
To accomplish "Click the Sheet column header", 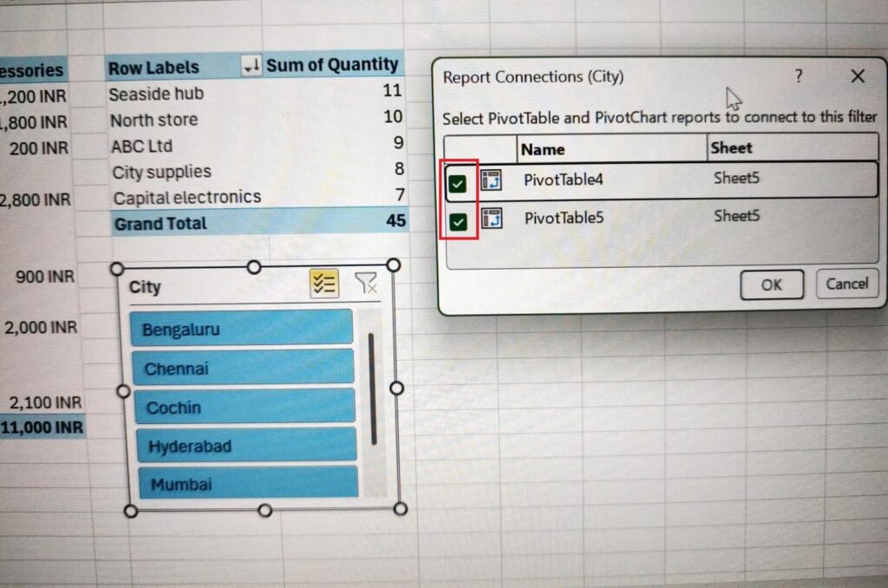I will pyautogui.click(x=793, y=147).
